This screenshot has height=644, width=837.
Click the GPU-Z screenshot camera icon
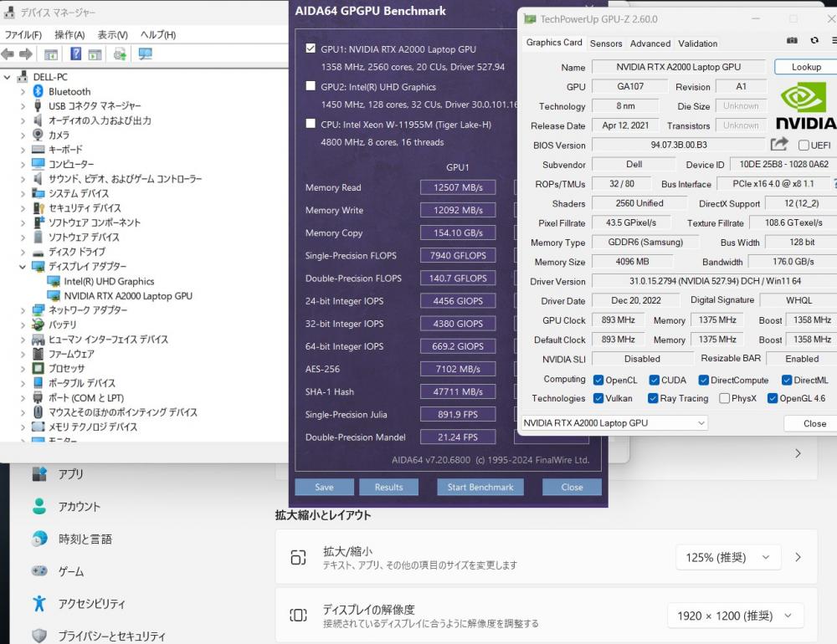tap(792, 40)
